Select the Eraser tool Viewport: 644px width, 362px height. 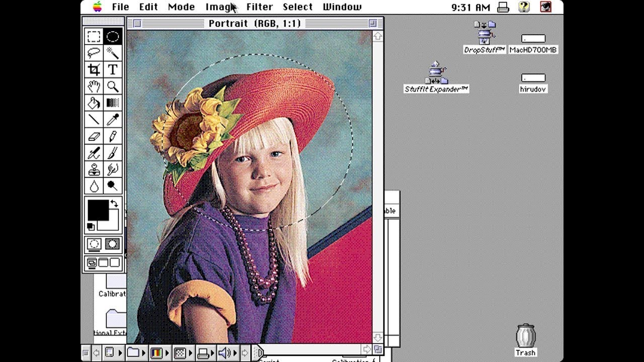(94, 136)
